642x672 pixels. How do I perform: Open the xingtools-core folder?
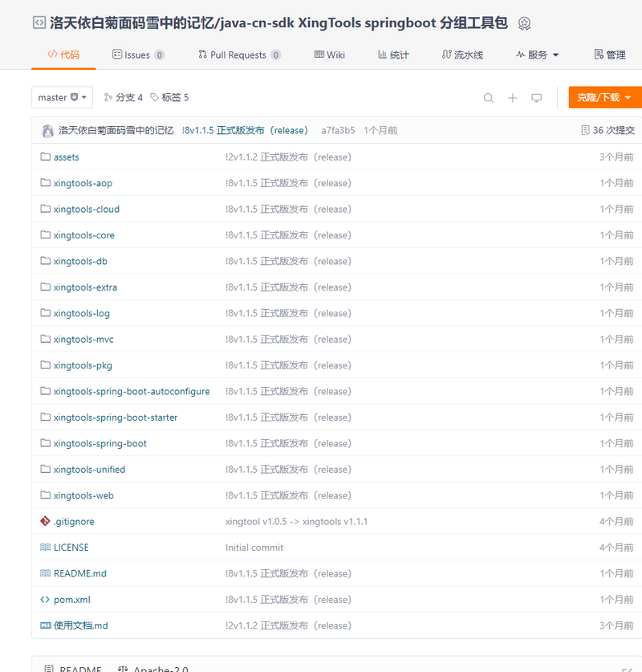[x=84, y=235]
